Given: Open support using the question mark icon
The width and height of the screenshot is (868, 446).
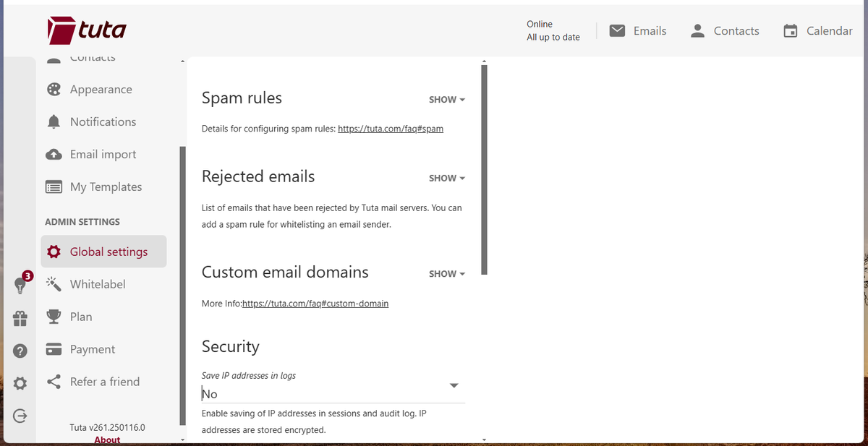Looking at the screenshot, I should click(x=20, y=351).
